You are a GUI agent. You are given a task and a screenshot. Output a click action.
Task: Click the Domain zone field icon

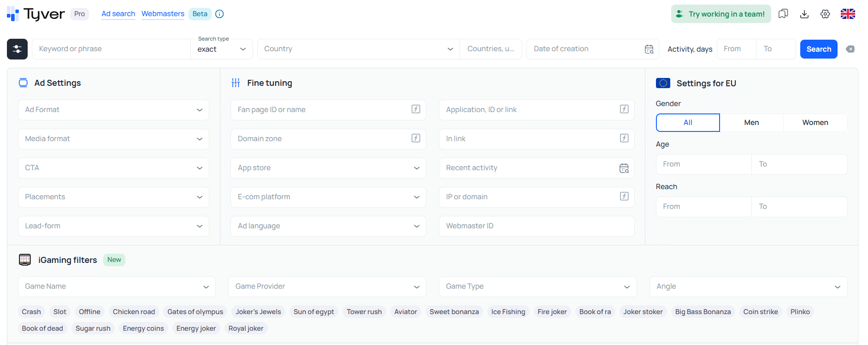[416, 138]
